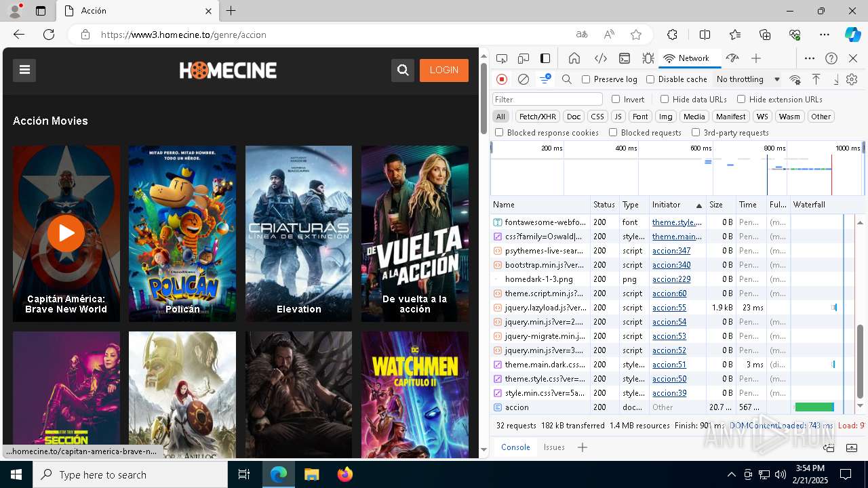Image resolution: width=868 pixels, height=488 pixels.
Task: Click the HOMECINE logo
Action: [228, 70]
